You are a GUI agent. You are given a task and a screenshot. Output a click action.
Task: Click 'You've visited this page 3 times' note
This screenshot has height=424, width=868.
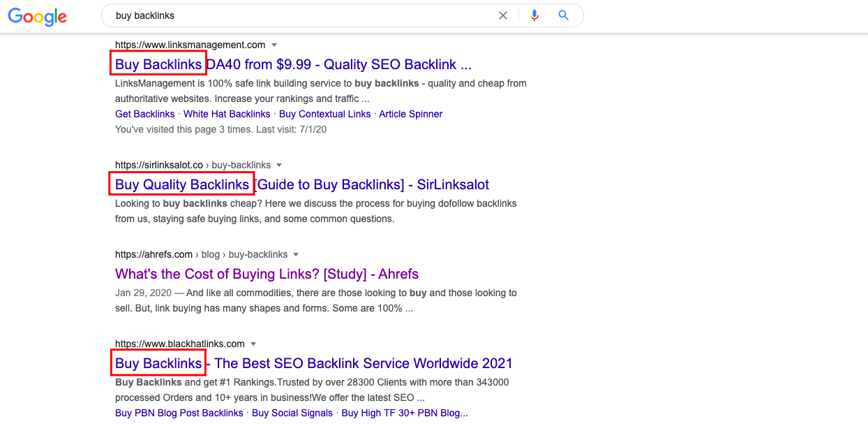click(221, 130)
